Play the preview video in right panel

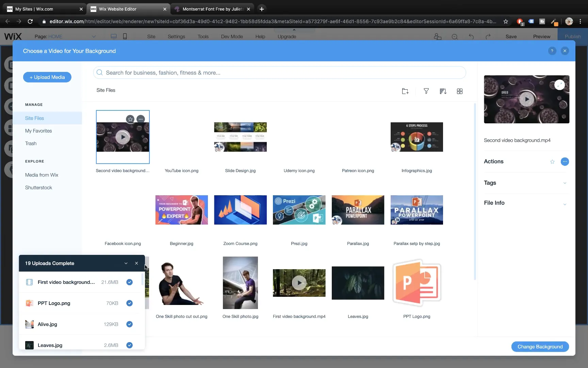pyautogui.click(x=527, y=99)
